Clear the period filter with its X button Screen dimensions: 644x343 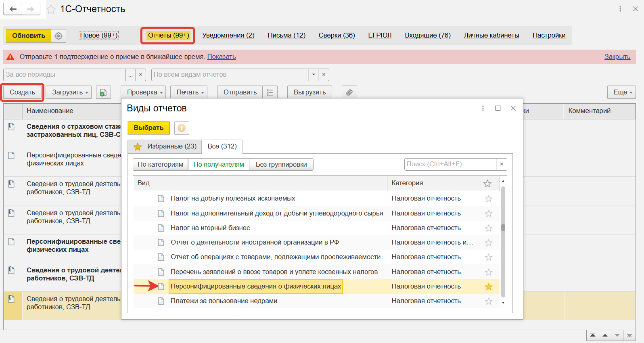tap(140, 75)
